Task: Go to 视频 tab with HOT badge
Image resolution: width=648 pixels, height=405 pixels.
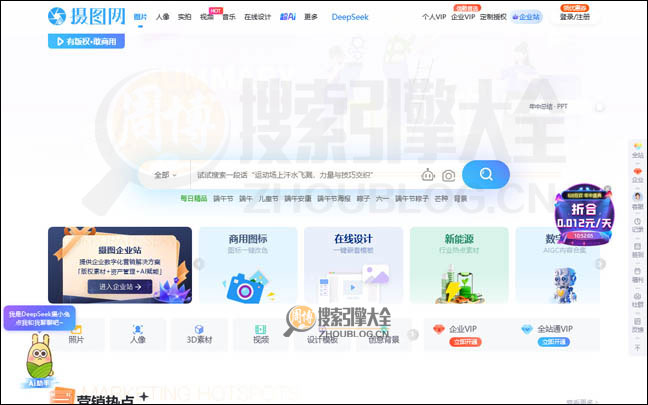Action: point(207,17)
